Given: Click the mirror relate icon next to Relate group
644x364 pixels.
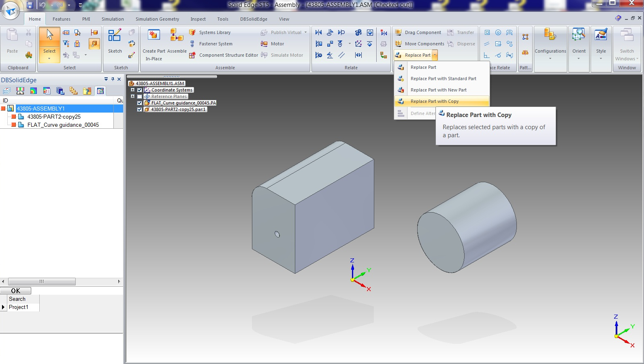Looking at the screenshot, I should [384, 32].
